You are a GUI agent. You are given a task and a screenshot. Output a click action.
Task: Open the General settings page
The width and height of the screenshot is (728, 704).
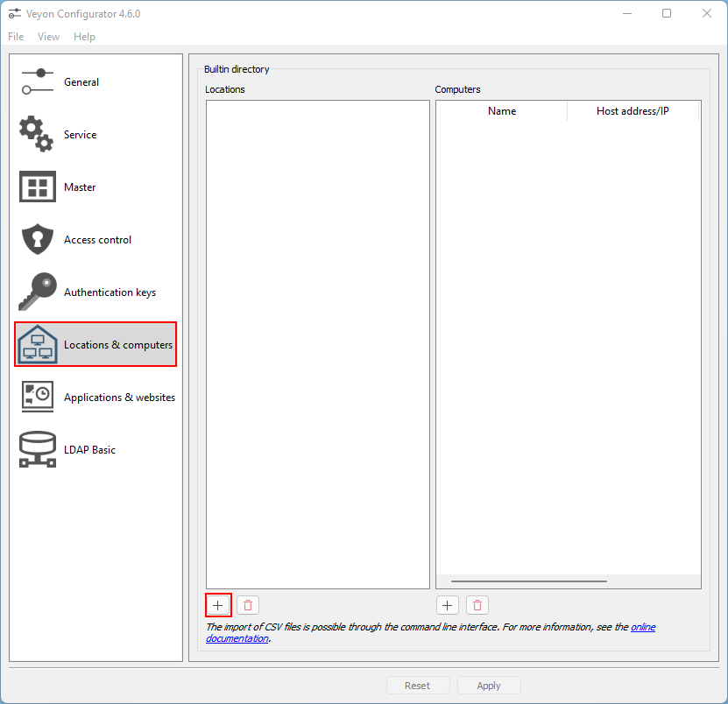(x=81, y=82)
